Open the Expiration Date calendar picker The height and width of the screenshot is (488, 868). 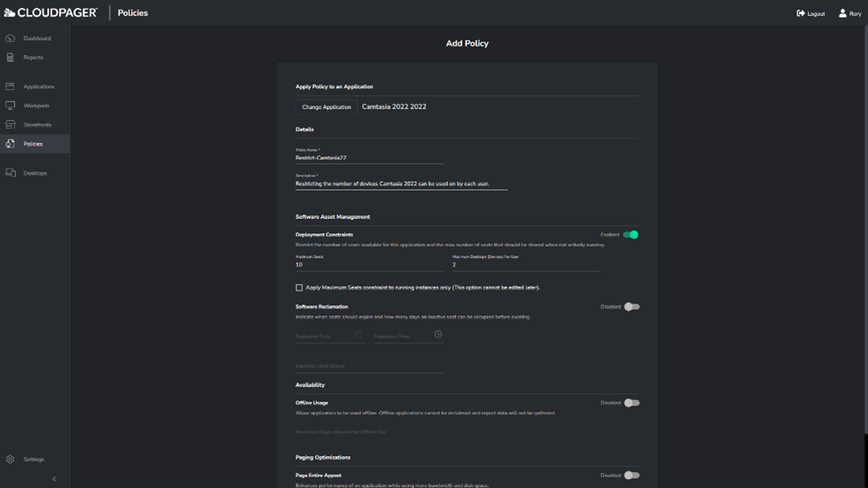tap(359, 334)
